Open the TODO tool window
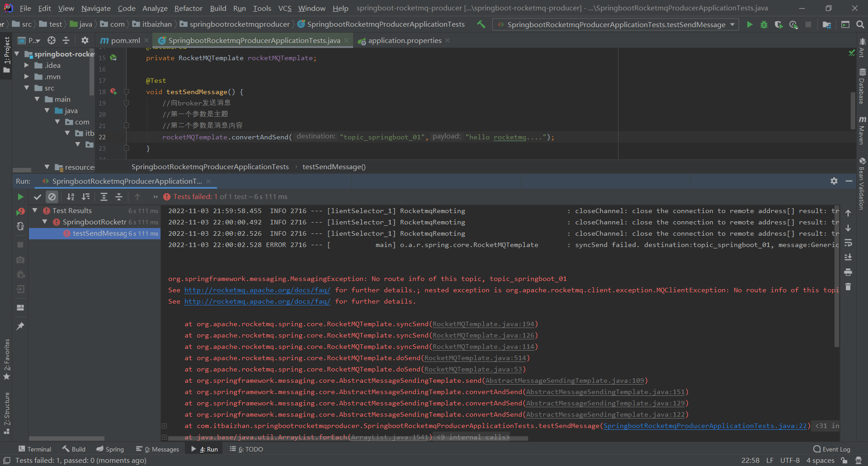The width and height of the screenshot is (868, 466). pos(246,449)
